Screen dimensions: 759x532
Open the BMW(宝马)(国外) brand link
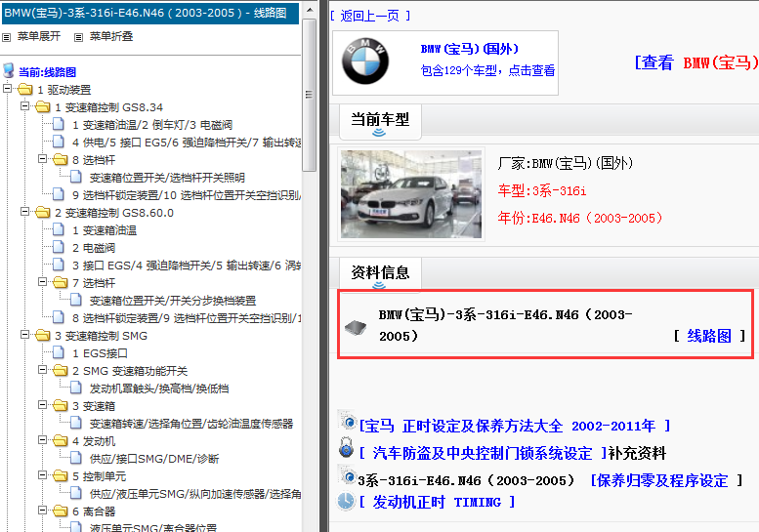tap(470, 49)
